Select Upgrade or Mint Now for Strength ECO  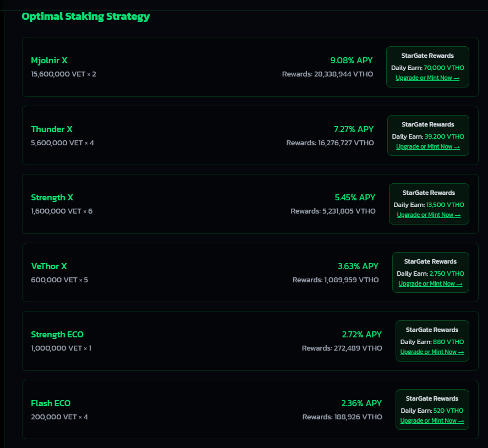[x=432, y=352]
